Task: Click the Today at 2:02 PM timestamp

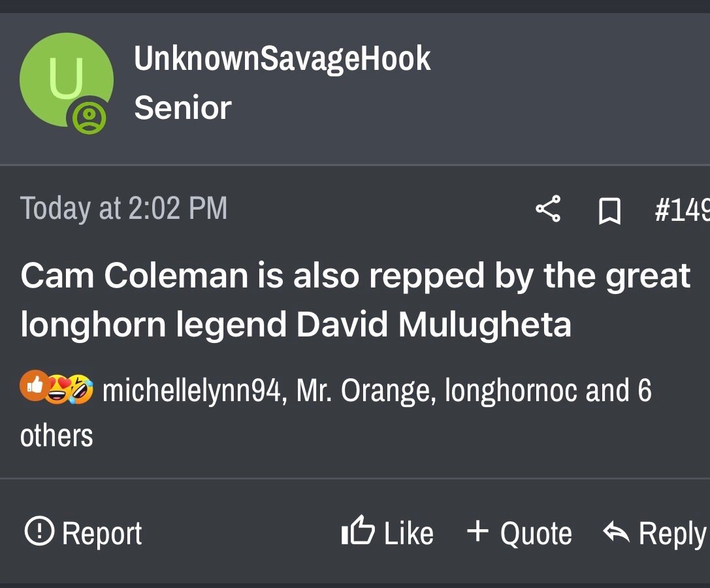Action: [124, 208]
